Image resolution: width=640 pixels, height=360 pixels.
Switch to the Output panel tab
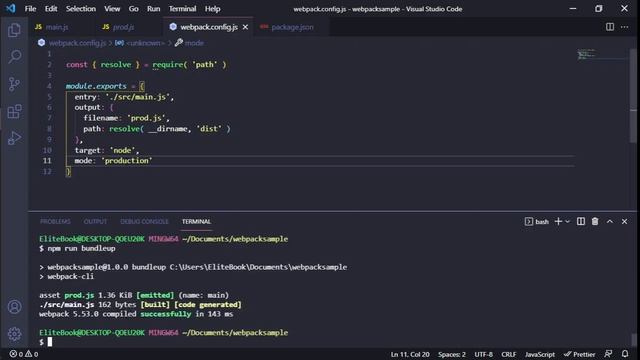(x=95, y=221)
